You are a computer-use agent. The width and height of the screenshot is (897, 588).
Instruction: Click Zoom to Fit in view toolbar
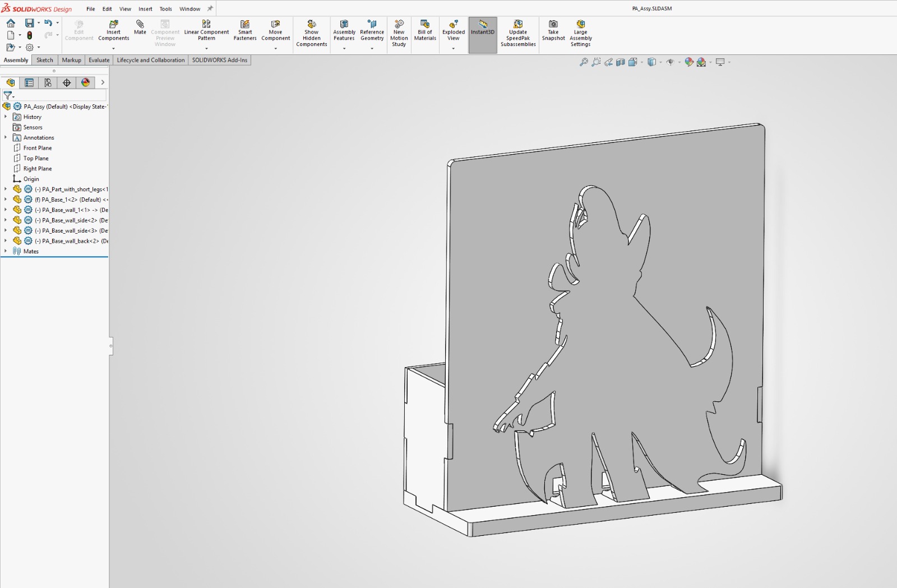point(584,62)
